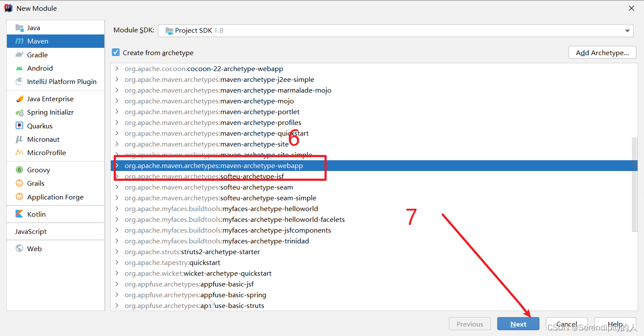The image size is (644, 336).
Task: Choose the Kotlin icon
Action: [19, 214]
